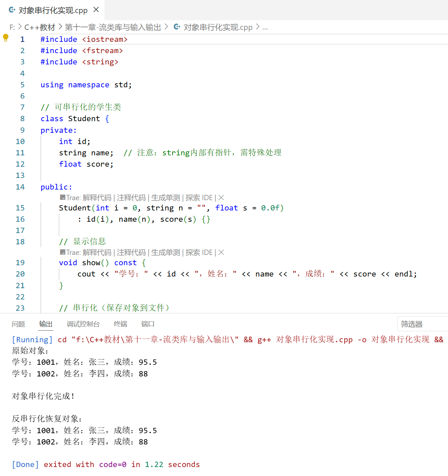448x476 pixels.
Task: Click the '// 显示信息' comment
Action: [82, 241]
